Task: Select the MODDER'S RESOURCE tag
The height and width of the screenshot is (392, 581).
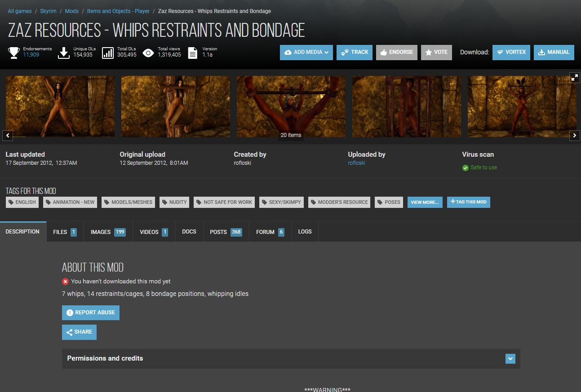Action: click(339, 203)
